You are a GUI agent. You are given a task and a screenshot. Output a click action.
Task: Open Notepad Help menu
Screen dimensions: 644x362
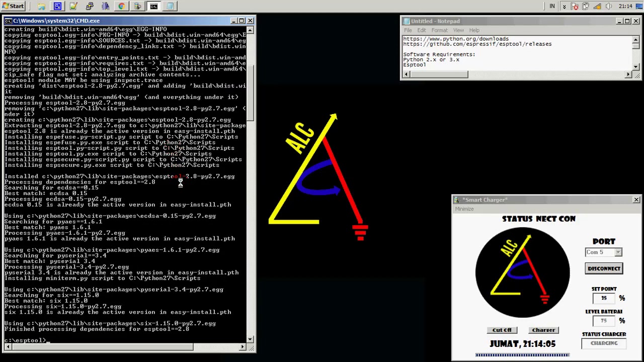[x=474, y=30]
